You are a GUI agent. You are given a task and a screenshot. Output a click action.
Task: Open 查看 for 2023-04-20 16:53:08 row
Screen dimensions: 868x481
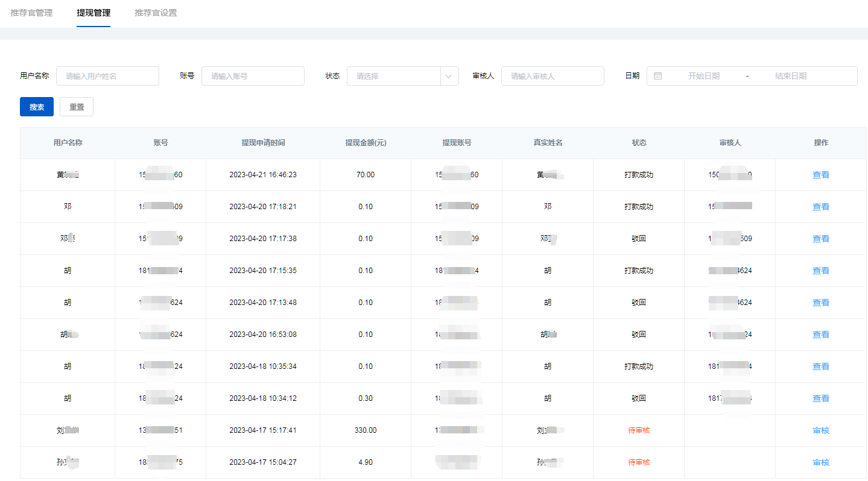point(821,335)
